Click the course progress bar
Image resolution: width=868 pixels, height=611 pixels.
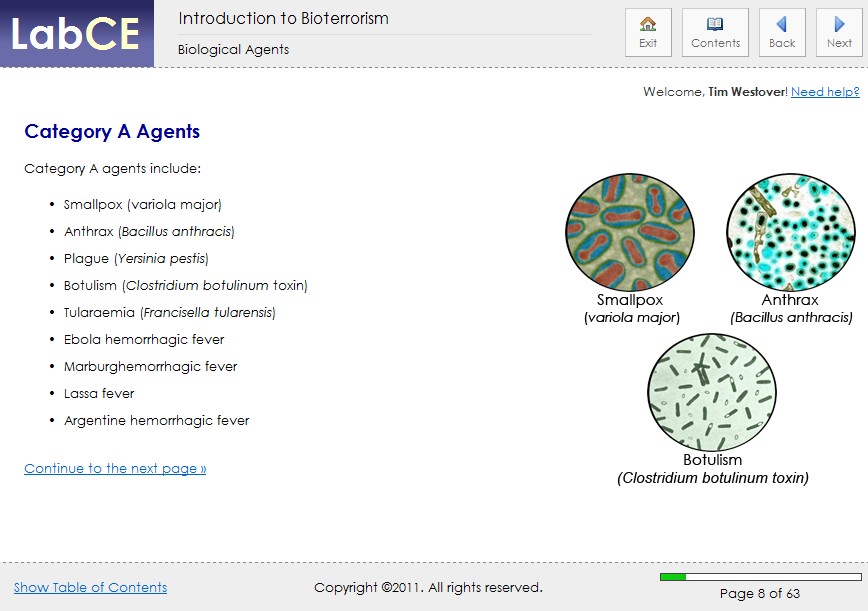[x=761, y=577]
